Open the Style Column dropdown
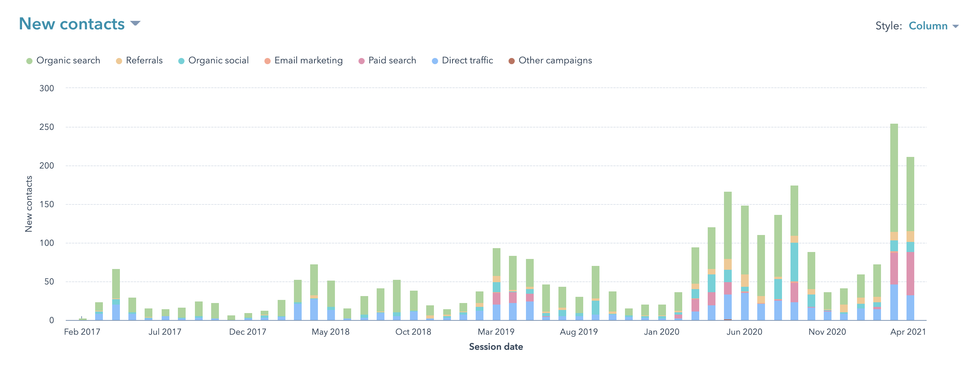Viewport: 980px width, 378px height. 934,26
